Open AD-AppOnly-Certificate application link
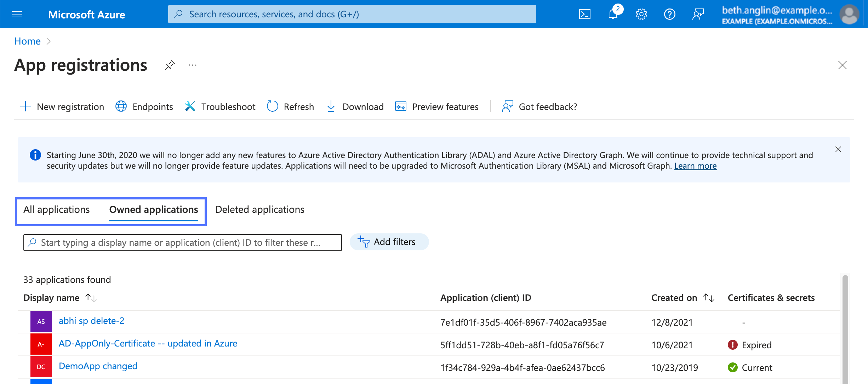This screenshot has height=384, width=868. [148, 343]
